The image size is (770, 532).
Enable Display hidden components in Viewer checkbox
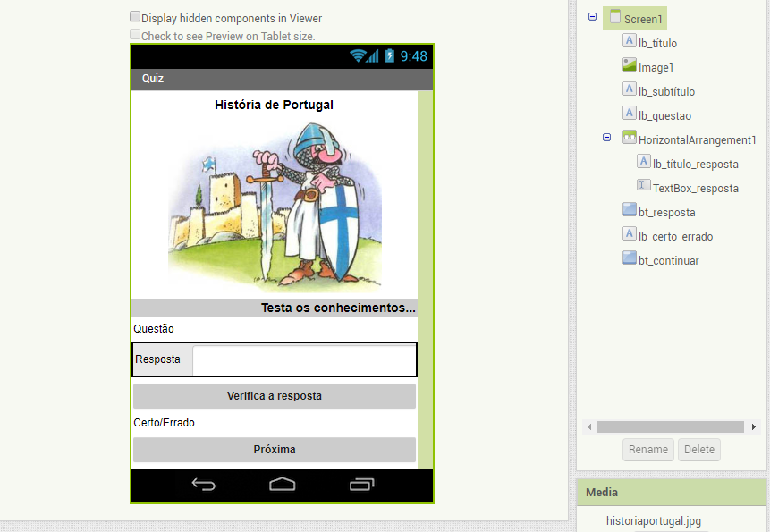(135, 17)
